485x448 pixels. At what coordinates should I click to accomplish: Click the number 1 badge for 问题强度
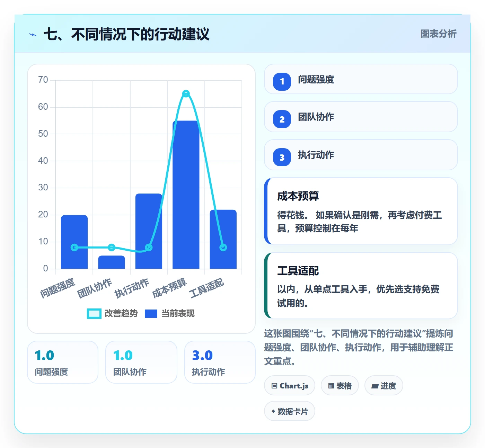(x=282, y=81)
